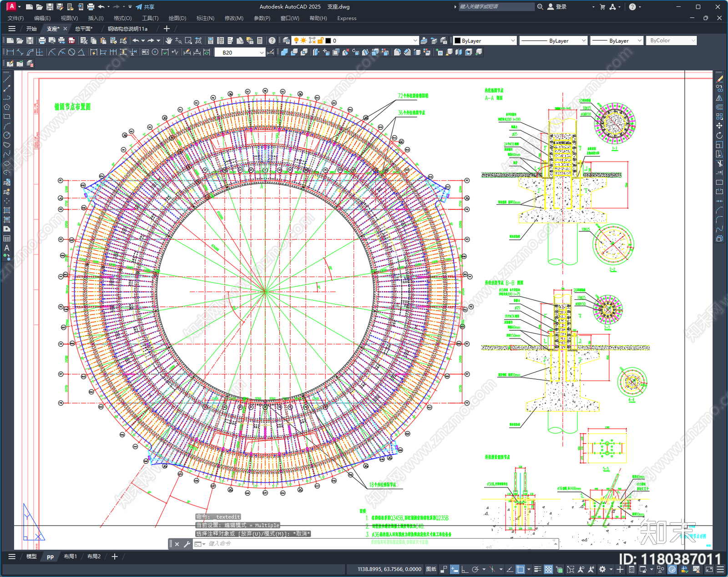Select the Line draw tool
Image resolution: width=728 pixels, height=577 pixels.
7,79
